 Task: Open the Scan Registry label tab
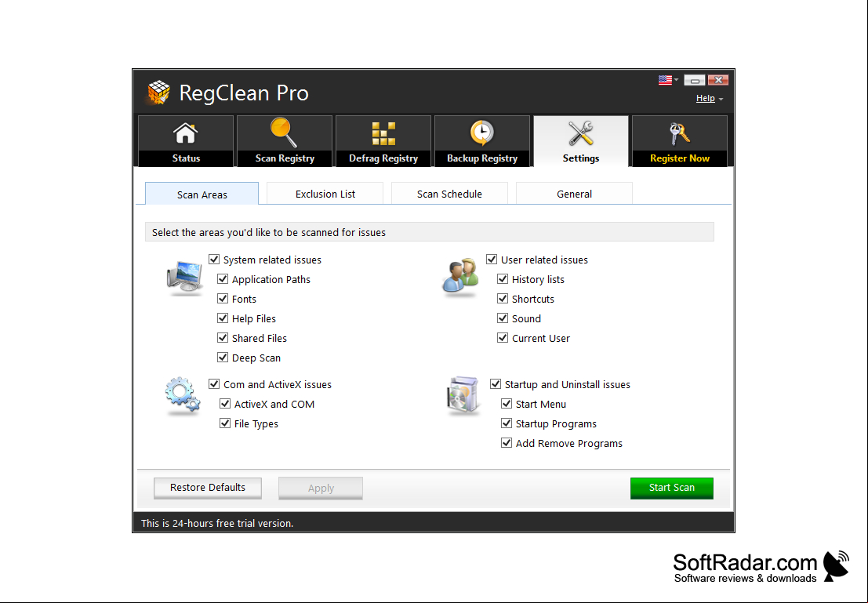pyautogui.click(x=285, y=158)
